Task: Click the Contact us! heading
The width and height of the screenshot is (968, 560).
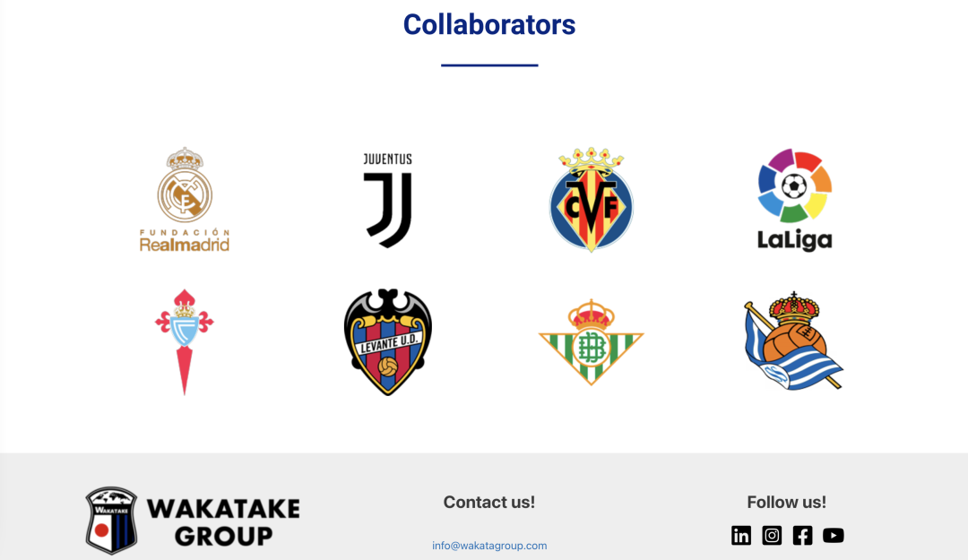Action: click(x=489, y=503)
